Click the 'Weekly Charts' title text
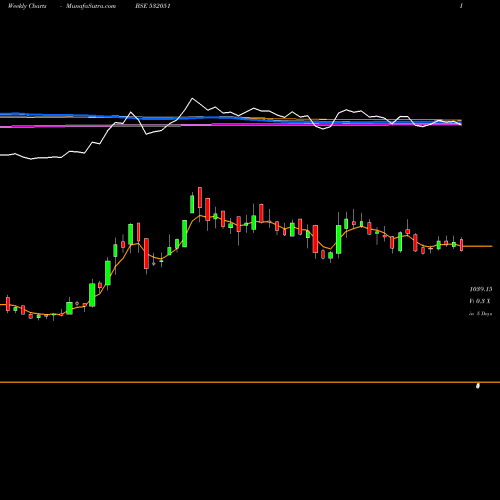Screen dimensions: 500x500 [x=27, y=6]
